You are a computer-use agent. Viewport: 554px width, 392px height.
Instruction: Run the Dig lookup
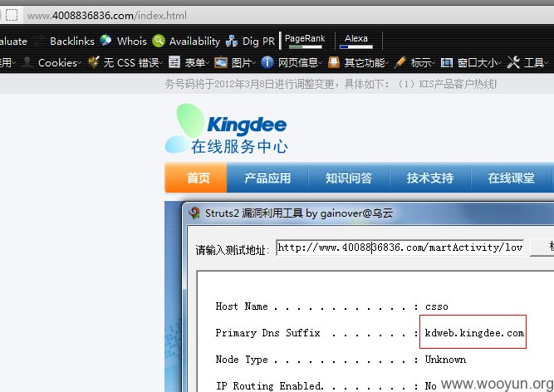point(251,42)
